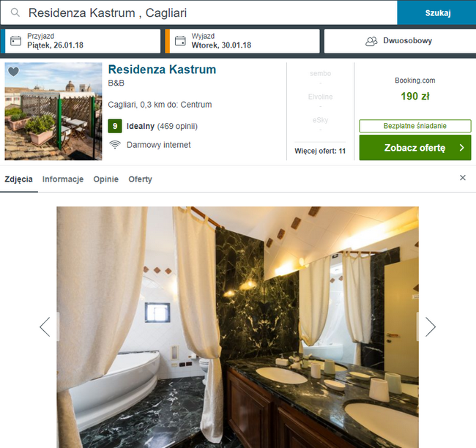Click Więcej ofert: 11 link
The width and height of the screenshot is (476, 448).
click(320, 151)
